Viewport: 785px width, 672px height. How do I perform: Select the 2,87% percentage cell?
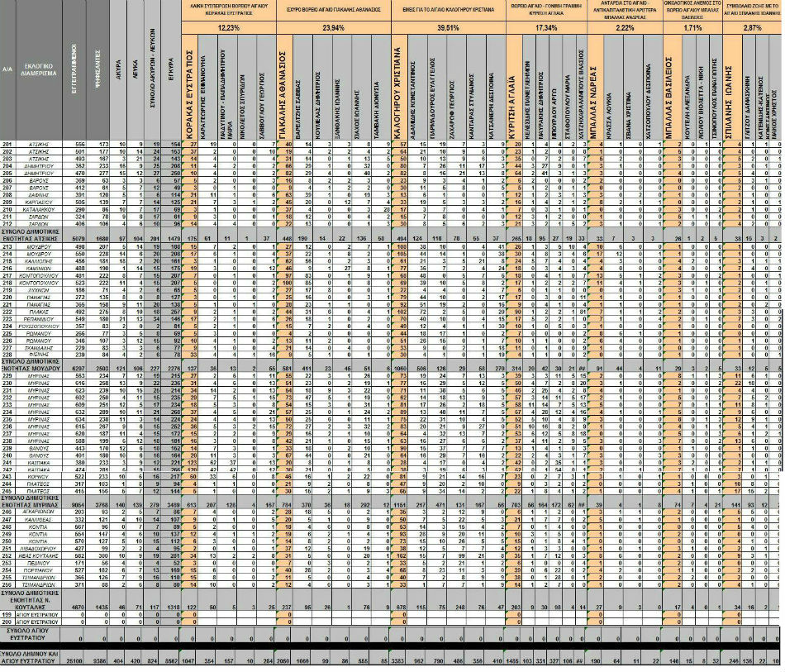(751, 27)
